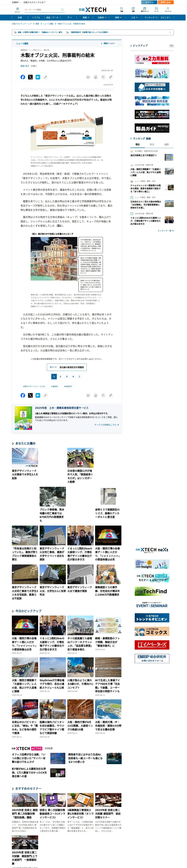The image size is (187, 868).
Task: Click the 日経クロステックとは？ link
Action: [x=34, y=2]
